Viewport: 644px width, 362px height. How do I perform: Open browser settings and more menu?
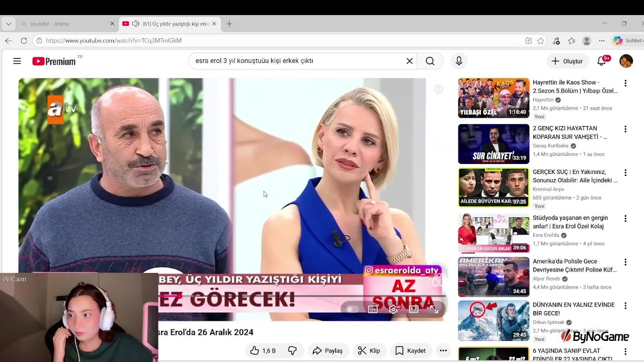coord(602,41)
